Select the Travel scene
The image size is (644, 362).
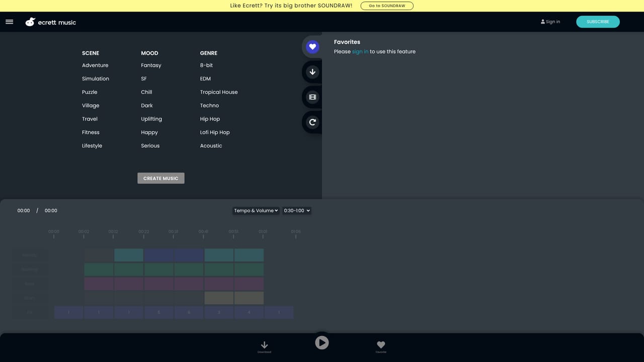[90, 119]
